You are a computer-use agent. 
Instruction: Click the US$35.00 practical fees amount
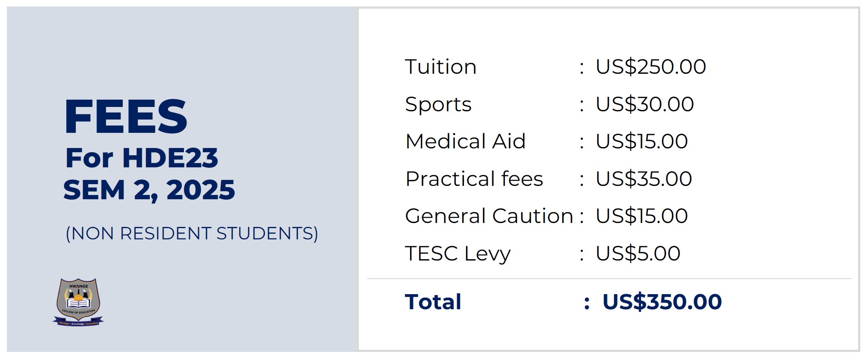[644, 179]
